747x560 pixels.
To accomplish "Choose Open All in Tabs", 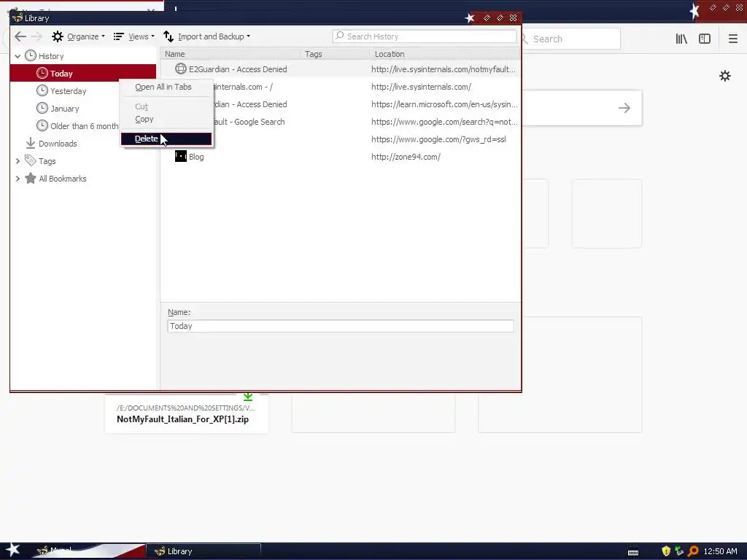I will [163, 87].
